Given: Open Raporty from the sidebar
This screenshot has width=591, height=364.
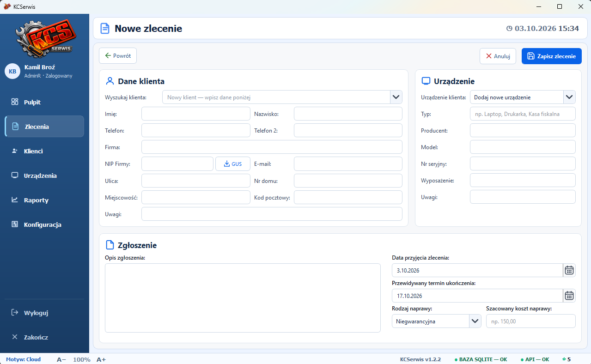Looking at the screenshot, I should pos(44,200).
